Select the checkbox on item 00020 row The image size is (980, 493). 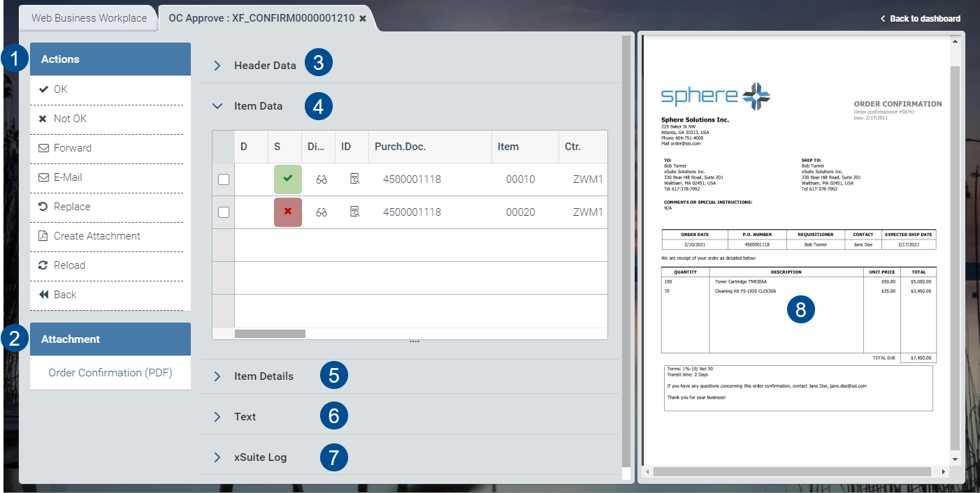(223, 212)
